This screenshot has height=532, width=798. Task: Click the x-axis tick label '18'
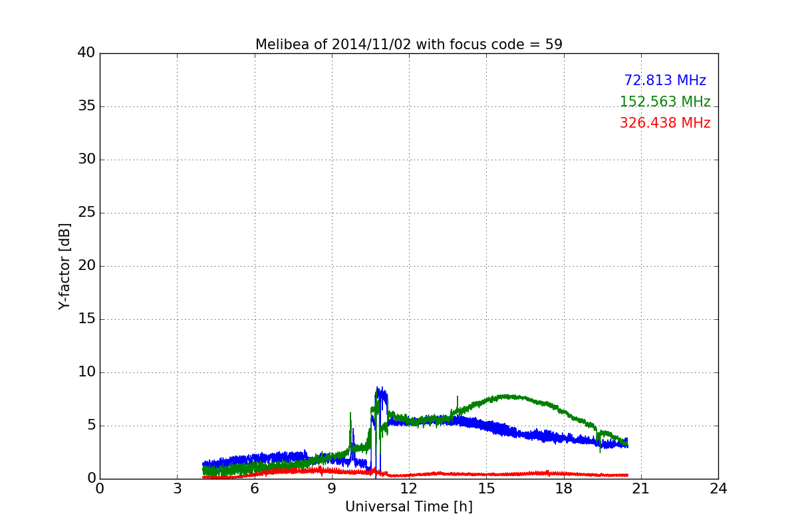[564, 489]
